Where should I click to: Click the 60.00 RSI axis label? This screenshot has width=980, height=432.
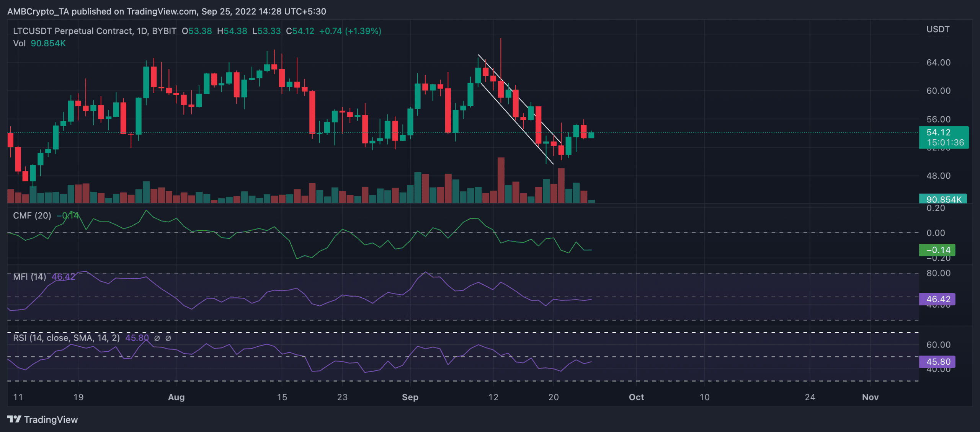pos(938,344)
